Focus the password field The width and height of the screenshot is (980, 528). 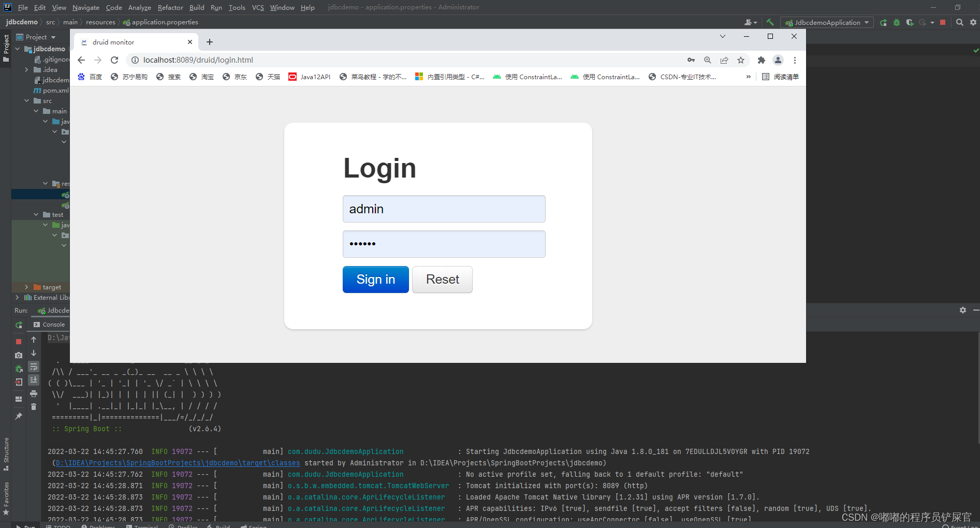(x=444, y=244)
